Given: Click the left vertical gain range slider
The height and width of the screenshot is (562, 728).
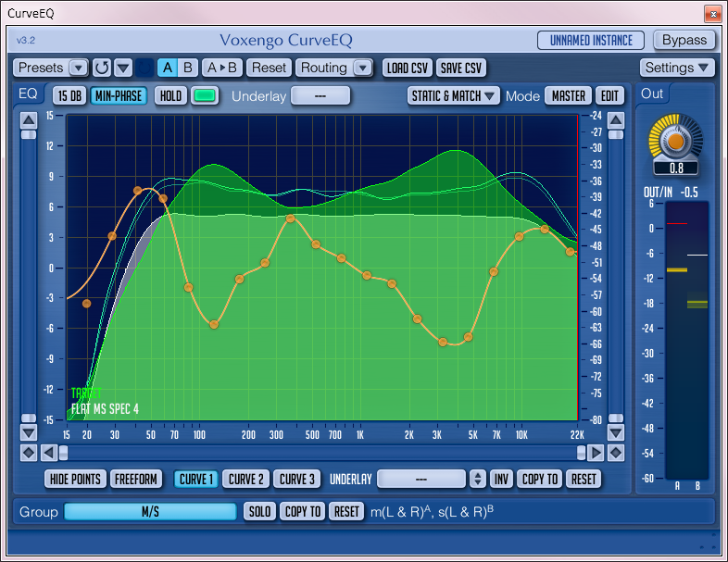Looking at the screenshot, I should (x=29, y=277).
